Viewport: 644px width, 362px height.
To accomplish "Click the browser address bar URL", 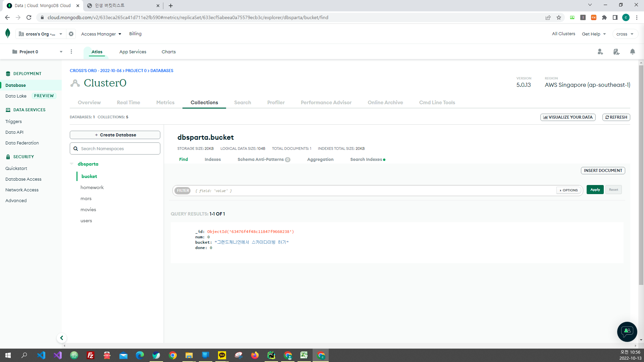I will [x=188, y=17].
